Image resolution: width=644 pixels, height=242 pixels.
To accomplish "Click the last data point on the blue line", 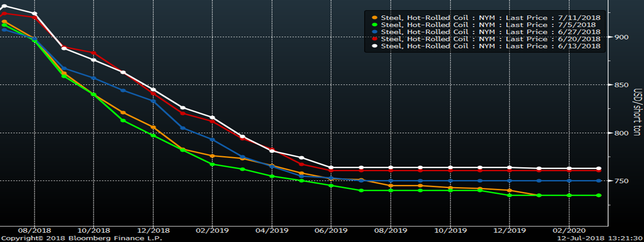I will 599,181.
